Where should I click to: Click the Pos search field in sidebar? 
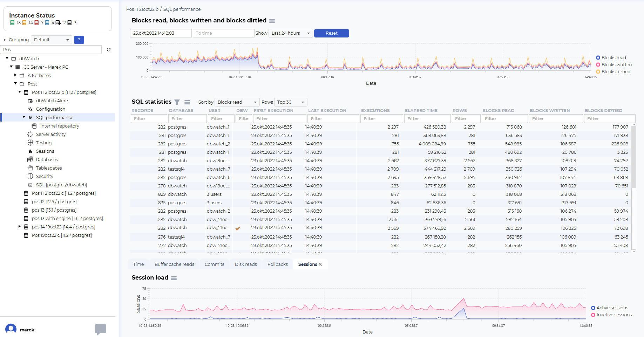coord(51,50)
